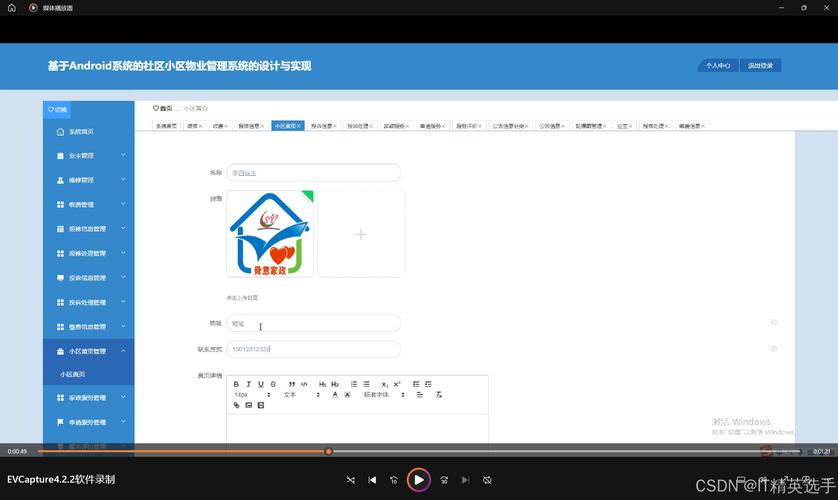Collapse the 小区首页管理 sidebar menu

(89, 351)
